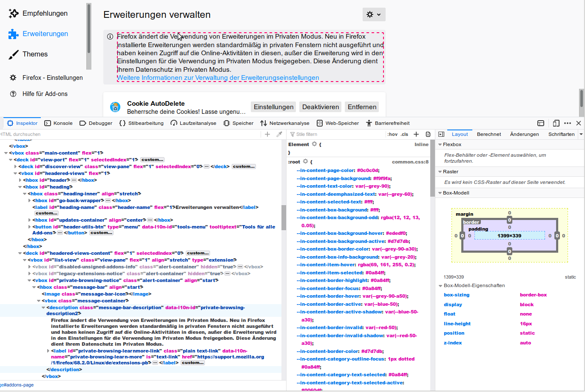Collapse the sidebar pane toggle icon
The image size is (585, 392).
tap(441, 134)
